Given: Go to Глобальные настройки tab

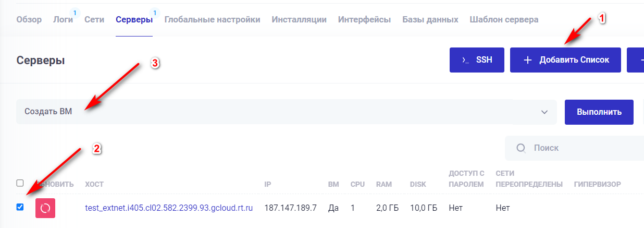Looking at the screenshot, I should coord(212,19).
